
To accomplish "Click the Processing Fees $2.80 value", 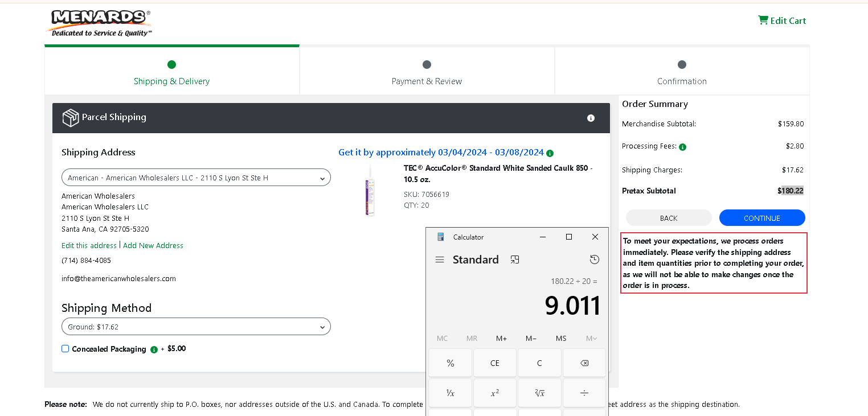I will [795, 146].
